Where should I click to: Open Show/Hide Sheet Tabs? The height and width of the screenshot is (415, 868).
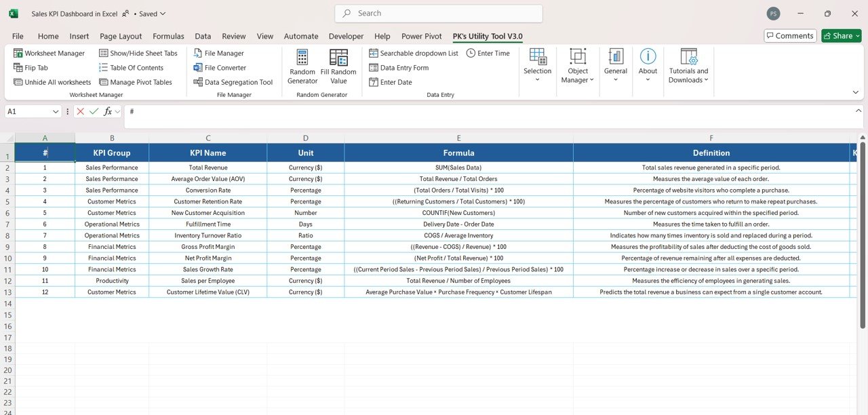pyautogui.click(x=138, y=53)
